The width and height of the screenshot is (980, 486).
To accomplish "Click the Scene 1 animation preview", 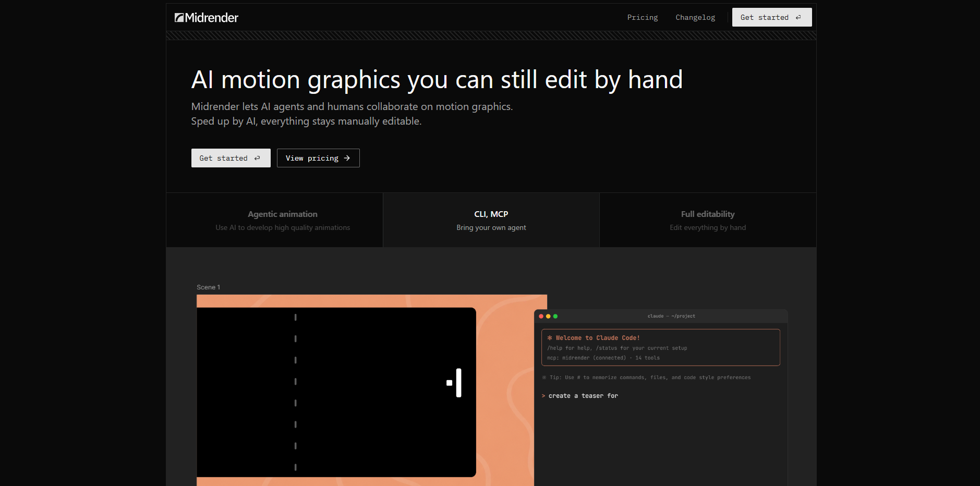I will [372, 390].
